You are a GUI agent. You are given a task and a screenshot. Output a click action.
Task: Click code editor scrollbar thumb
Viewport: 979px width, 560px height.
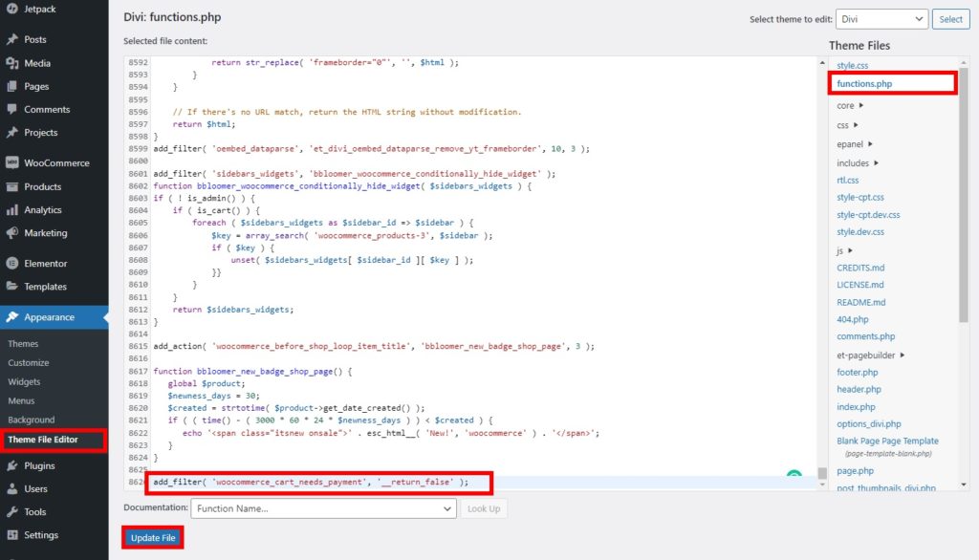[x=822, y=473]
